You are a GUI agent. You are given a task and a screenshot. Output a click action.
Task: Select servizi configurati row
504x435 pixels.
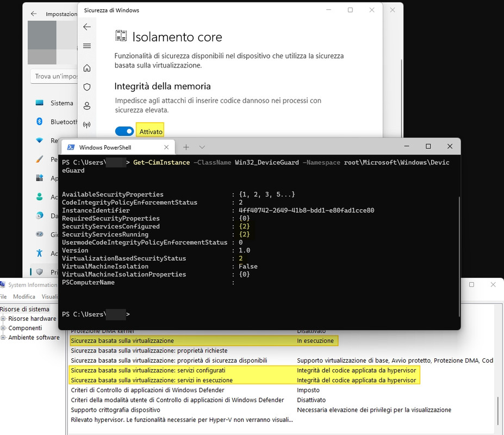click(245, 370)
